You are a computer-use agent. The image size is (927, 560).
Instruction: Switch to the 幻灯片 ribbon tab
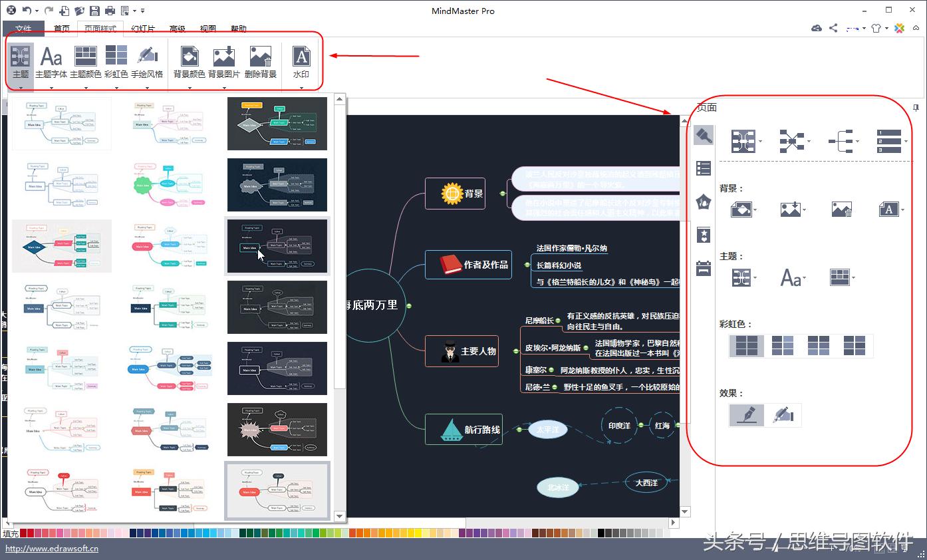[142, 29]
